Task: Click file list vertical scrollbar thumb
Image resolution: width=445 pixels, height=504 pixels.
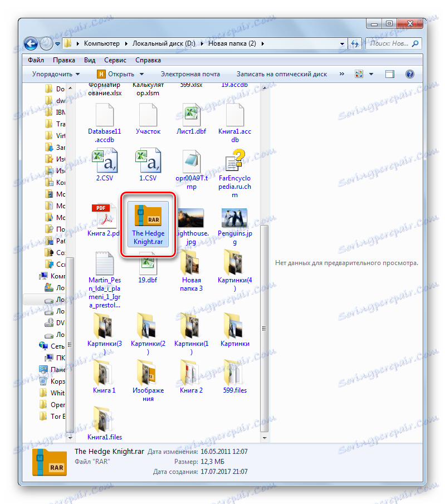Action: click(x=264, y=329)
